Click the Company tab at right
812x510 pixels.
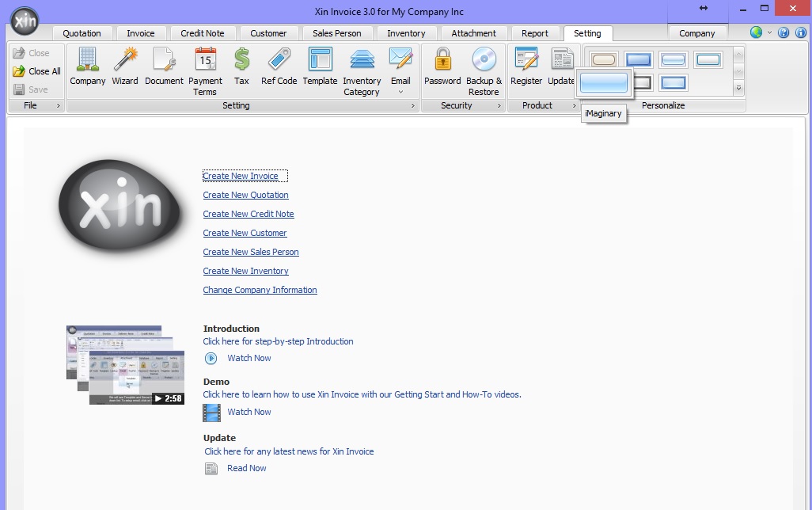pos(697,33)
